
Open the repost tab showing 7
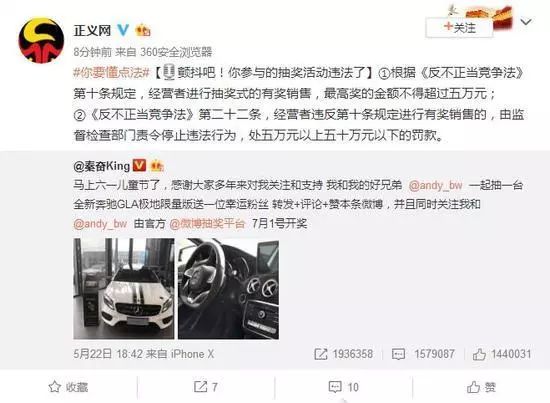[206, 387]
